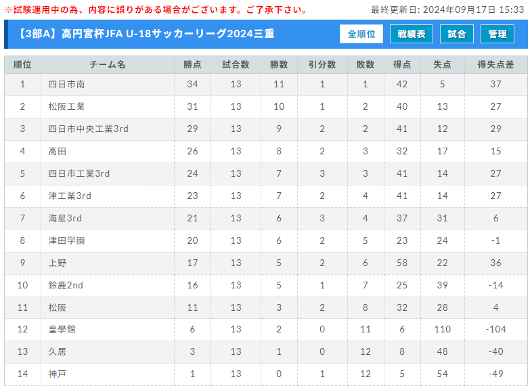532x392 pixels.
Task: Select the 皇學館 team entry
Action: click(x=62, y=329)
